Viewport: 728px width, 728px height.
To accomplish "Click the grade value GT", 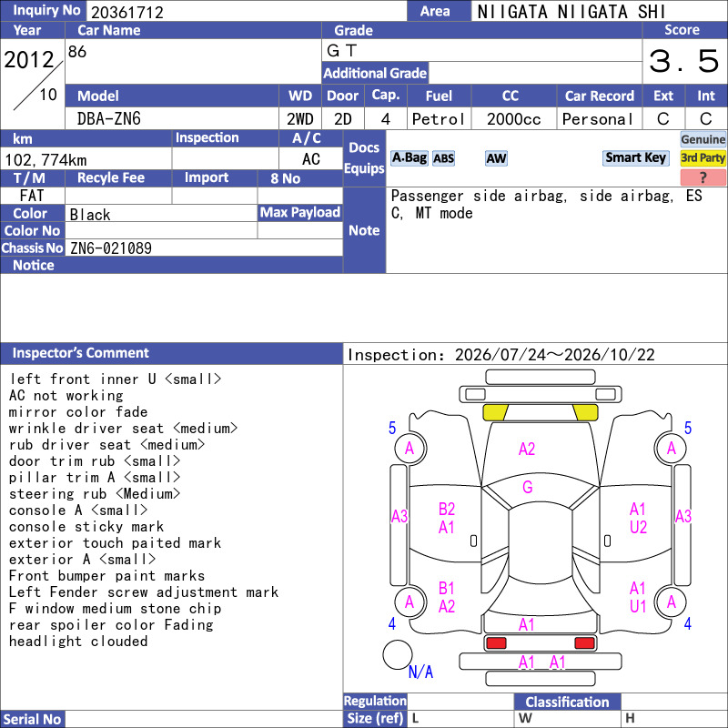I will pos(342,50).
